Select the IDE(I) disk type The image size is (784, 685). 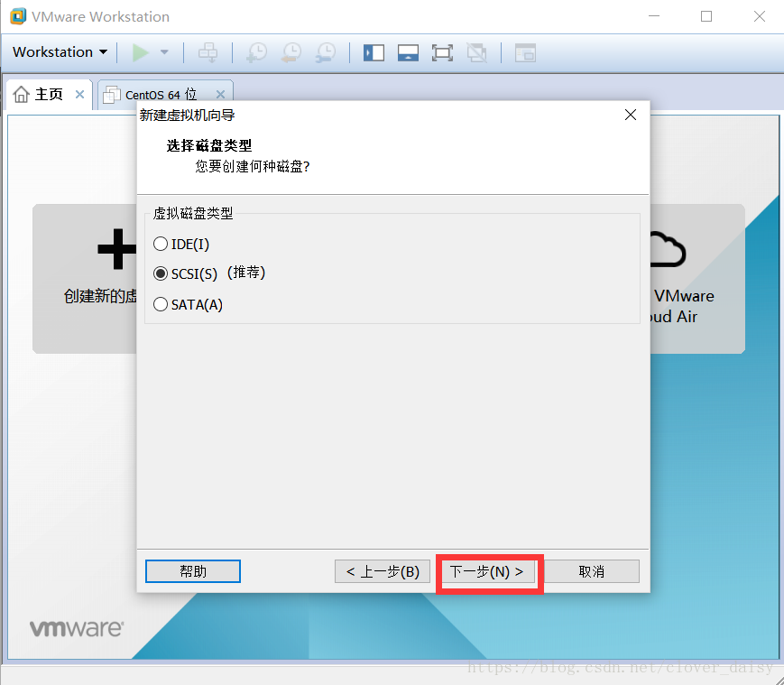[x=181, y=244]
